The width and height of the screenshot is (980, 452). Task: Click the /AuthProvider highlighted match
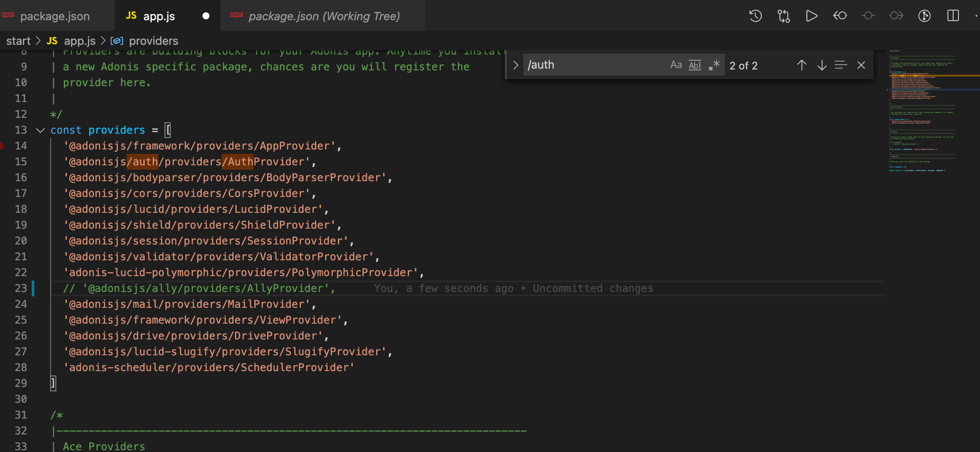(238, 162)
